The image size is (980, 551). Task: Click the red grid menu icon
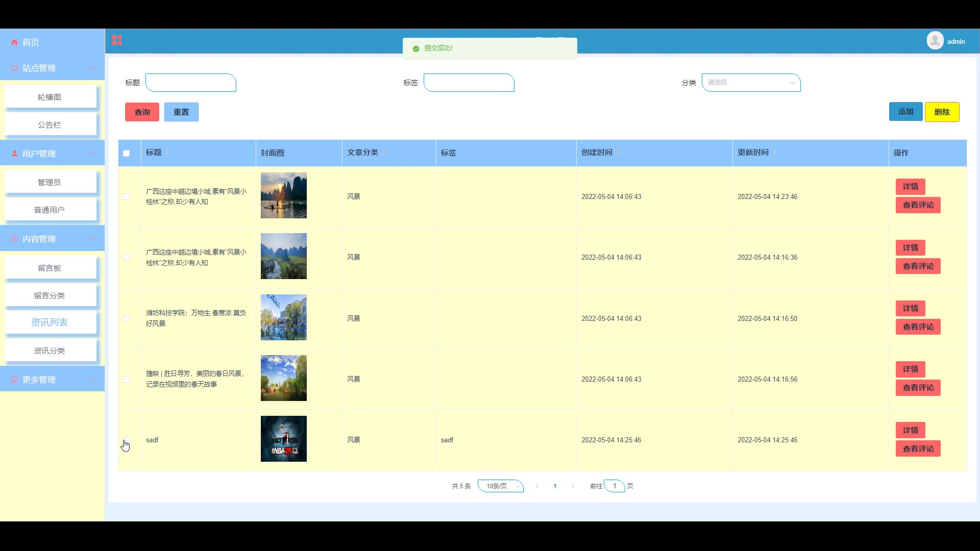point(117,40)
